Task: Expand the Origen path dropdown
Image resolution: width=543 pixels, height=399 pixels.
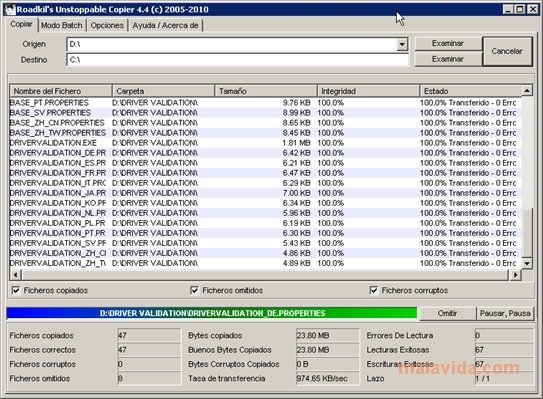Action: (x=402, y=44)
